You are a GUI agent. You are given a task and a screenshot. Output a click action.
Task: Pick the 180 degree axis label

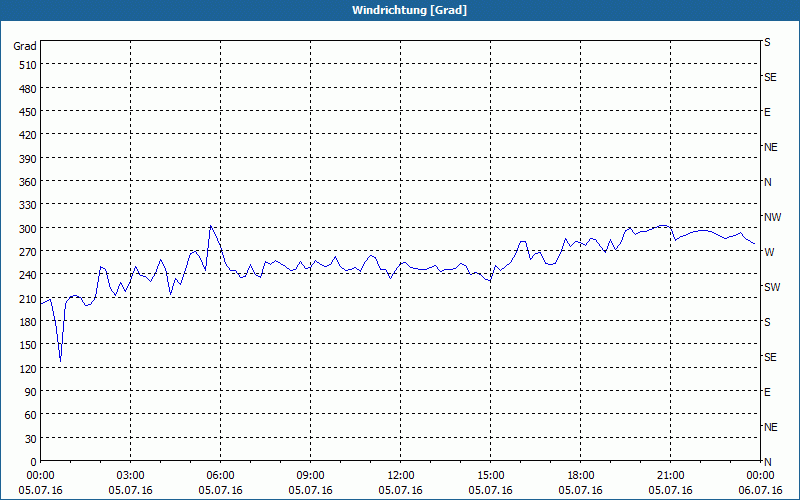point(29,322)
